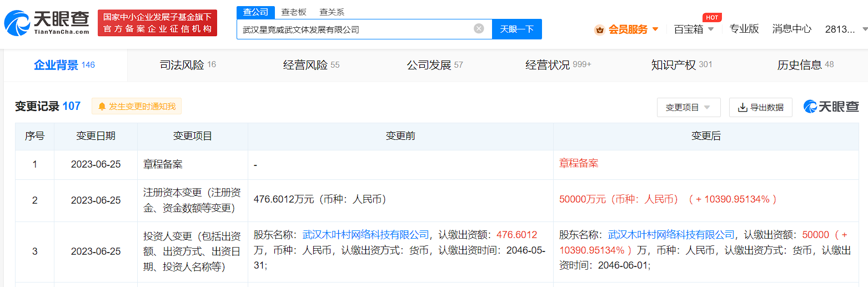Select the date 2023-06-25 in row 1
Viewport: 868px width, 287px height.
96,164
